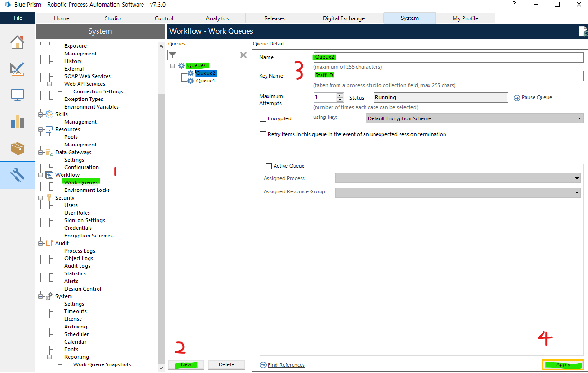Select Work Queue Snapshots under Reporting
The image size is (588, 373).
pos(102,364)
